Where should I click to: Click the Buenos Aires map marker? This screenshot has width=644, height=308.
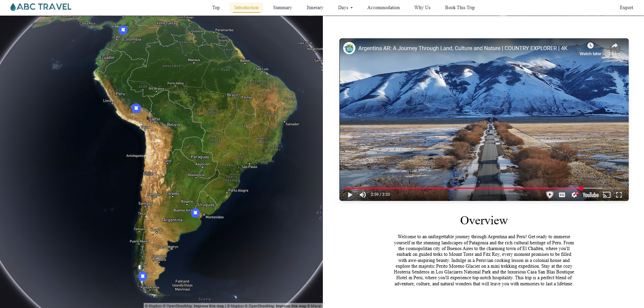(195, 213)
